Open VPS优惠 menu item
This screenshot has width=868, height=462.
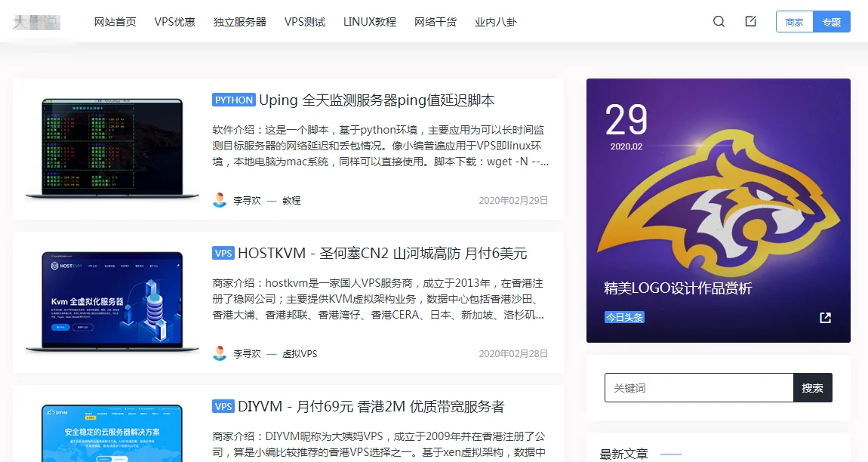pos(175,22)
